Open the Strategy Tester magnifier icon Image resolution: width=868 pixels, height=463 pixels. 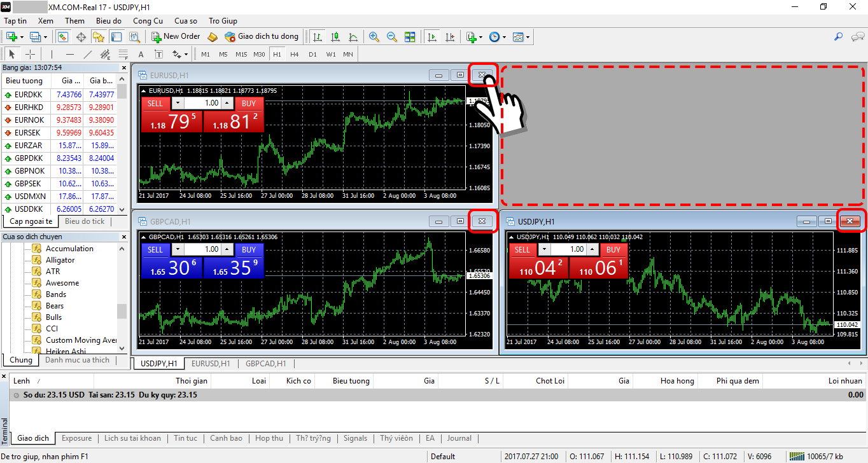pyautogui.click(x=134, y=37)
